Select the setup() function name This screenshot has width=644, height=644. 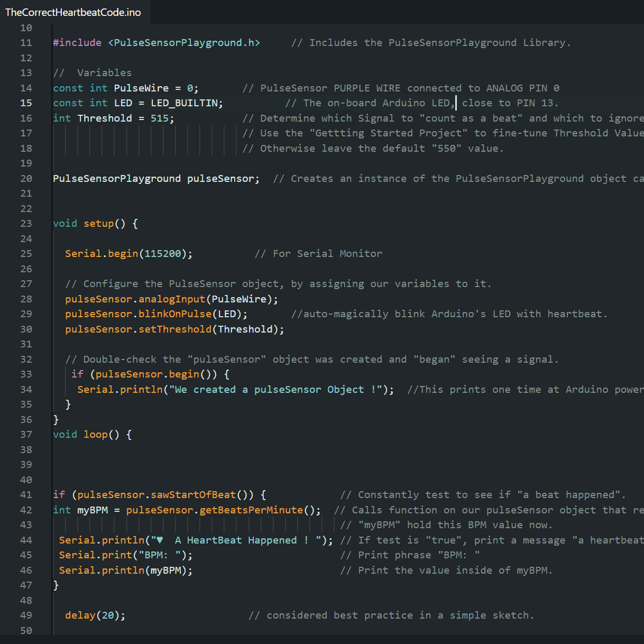(99, 223)
